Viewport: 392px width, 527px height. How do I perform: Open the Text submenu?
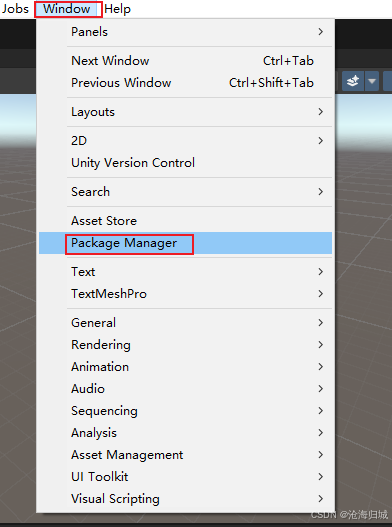[185, 272]
